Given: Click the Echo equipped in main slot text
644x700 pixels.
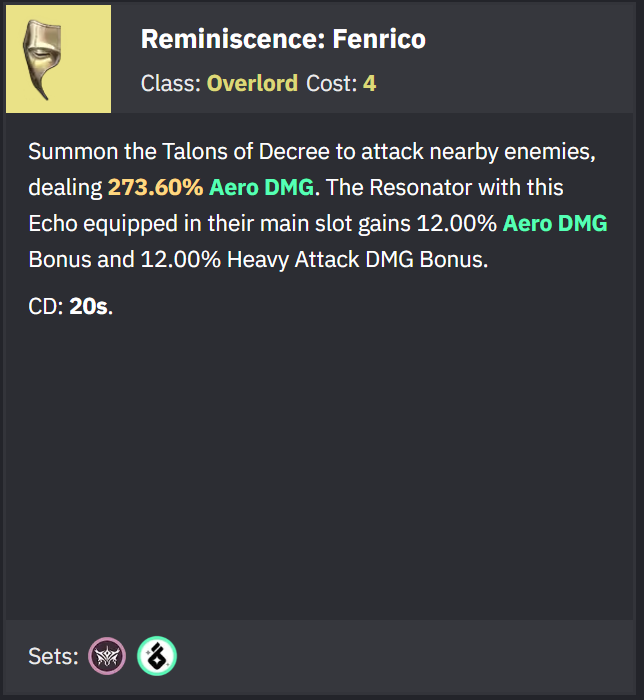Looking at the screenshot, I should tap(219, 224).
